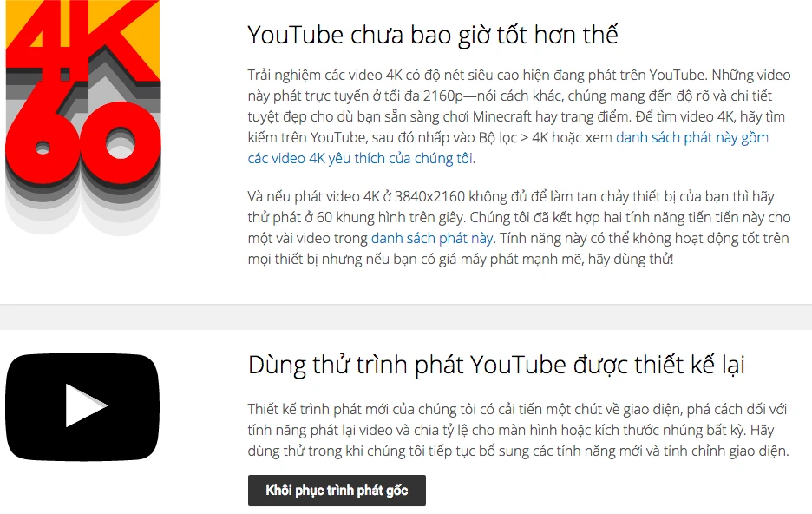Click the black YouTube play logo
Screen dimensions: 812x514
(82, 406)
